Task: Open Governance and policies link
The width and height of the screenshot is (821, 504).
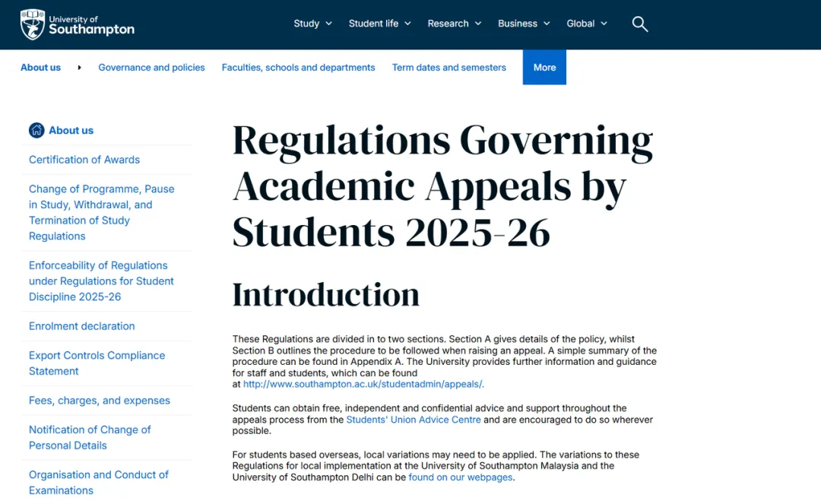Action: [x=151, y=68]
